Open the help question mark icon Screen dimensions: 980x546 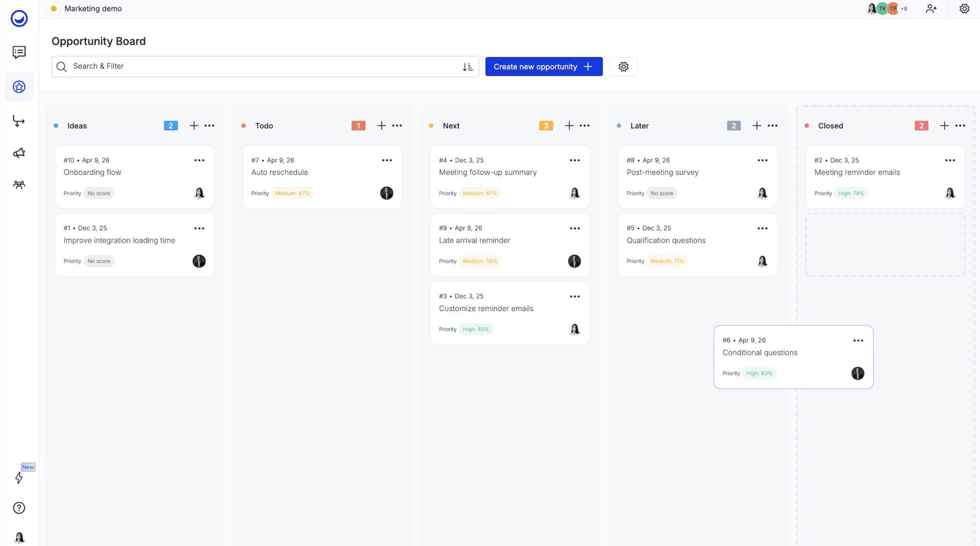click(19, 508)
